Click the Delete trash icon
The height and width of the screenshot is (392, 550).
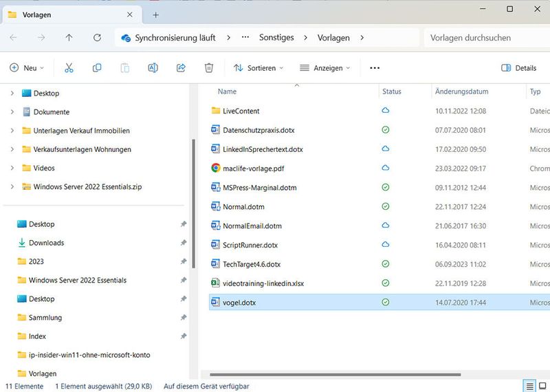tap(209, 68)
